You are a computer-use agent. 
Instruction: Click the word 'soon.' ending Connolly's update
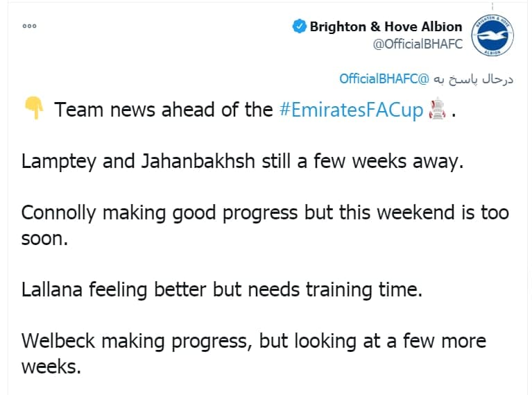click(44, 238)
